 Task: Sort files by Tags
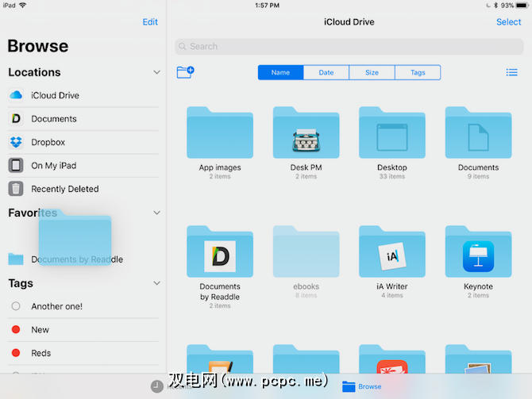coord(418,72)
